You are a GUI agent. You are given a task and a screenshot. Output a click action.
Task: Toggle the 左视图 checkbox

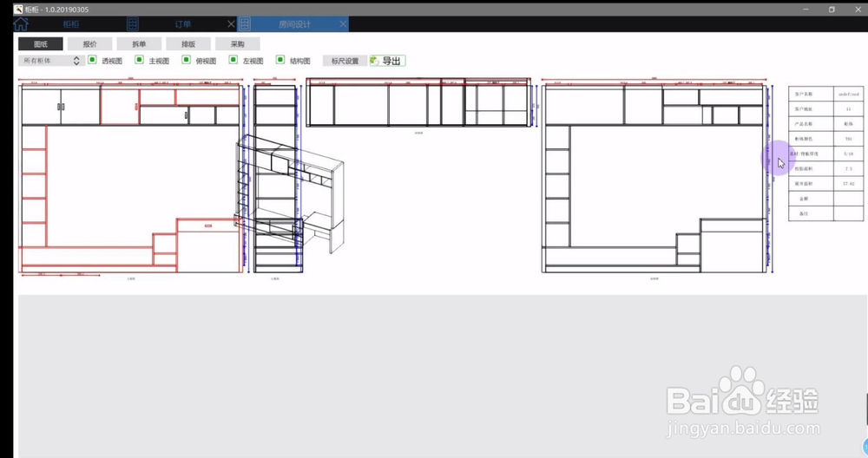[x=233, y=60]
